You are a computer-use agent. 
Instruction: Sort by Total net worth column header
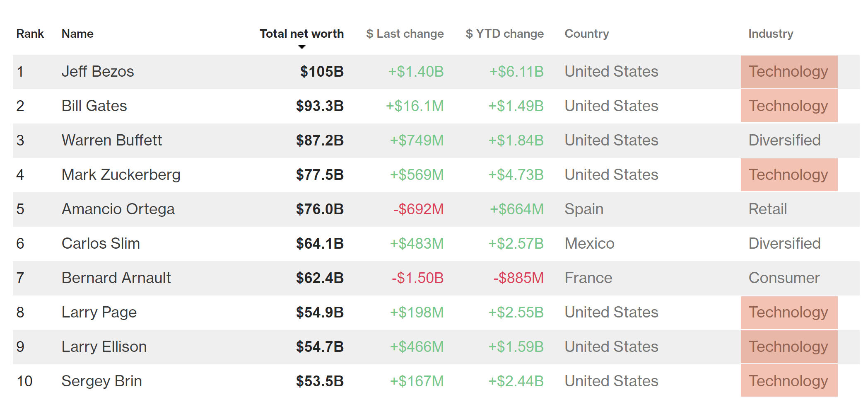coord(301,34)
